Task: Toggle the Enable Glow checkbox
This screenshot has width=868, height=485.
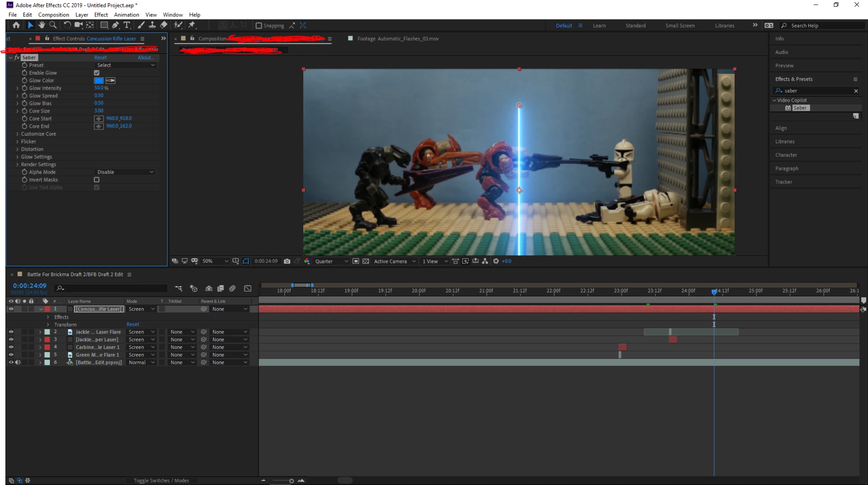Action: click(96, 73)
